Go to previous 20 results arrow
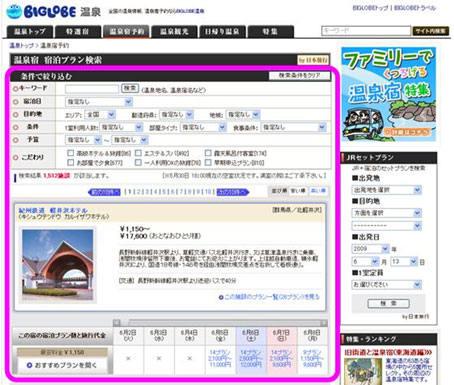The image size is (454, 385). pyautogui.click(x=104, y=192)
